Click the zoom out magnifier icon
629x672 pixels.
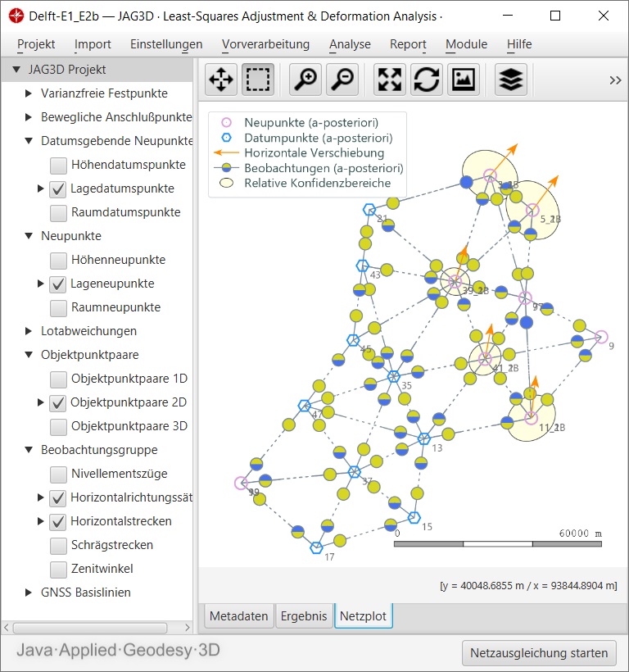click(342, 79)
